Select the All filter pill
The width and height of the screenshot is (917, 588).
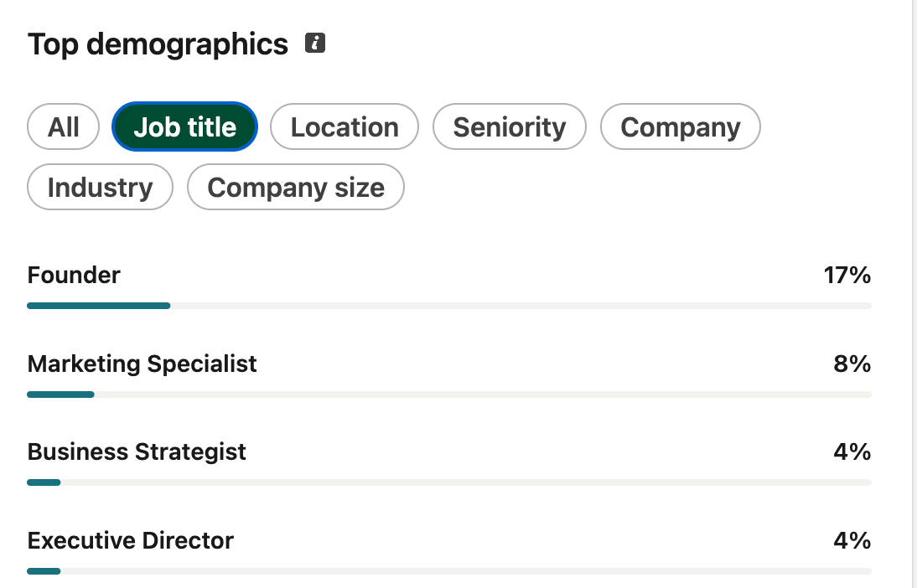[63, 126]
